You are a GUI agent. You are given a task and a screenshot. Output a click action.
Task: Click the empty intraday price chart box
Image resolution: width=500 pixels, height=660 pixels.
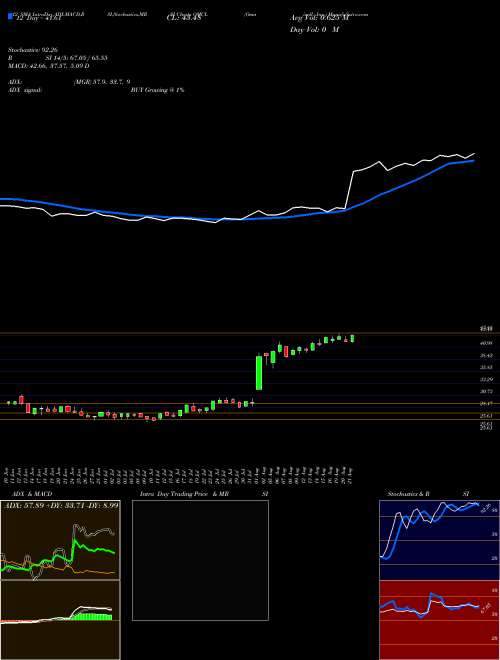point(200,560)
